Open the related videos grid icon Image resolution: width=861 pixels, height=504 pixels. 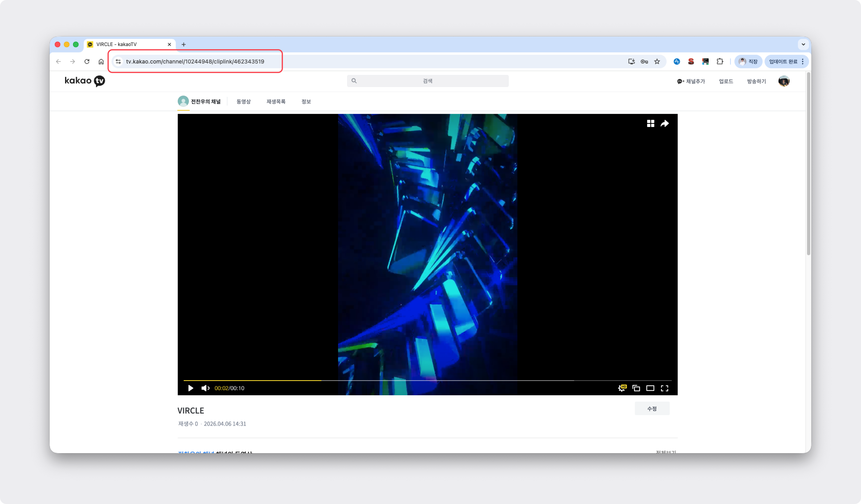(650, 123)
